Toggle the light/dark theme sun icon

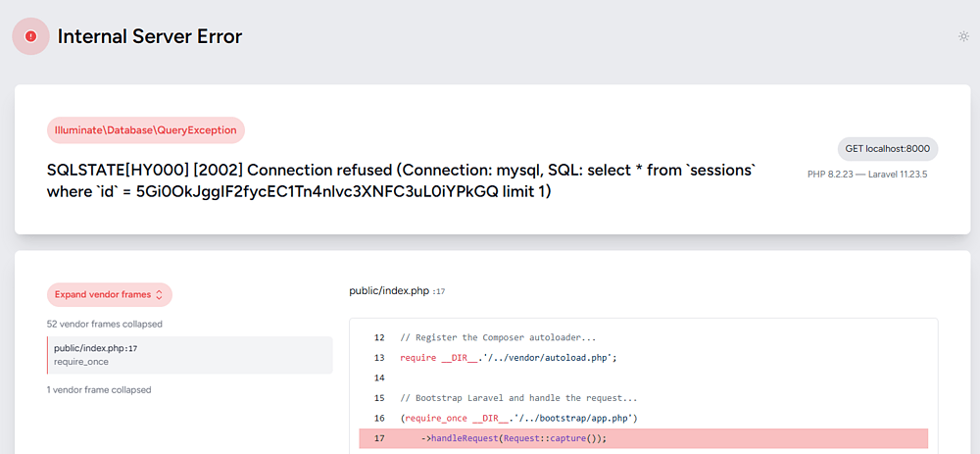click(963, 36)
